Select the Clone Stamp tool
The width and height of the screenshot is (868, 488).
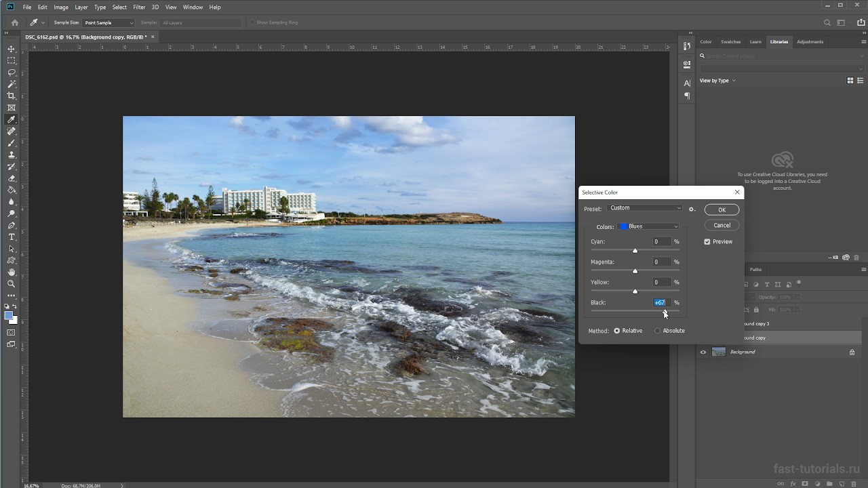12,155
